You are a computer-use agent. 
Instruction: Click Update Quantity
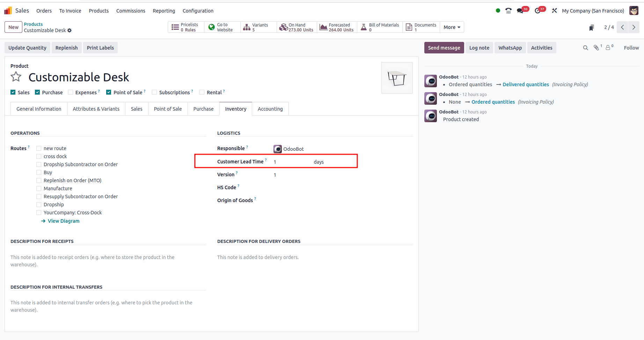click(x=27, y=48)
